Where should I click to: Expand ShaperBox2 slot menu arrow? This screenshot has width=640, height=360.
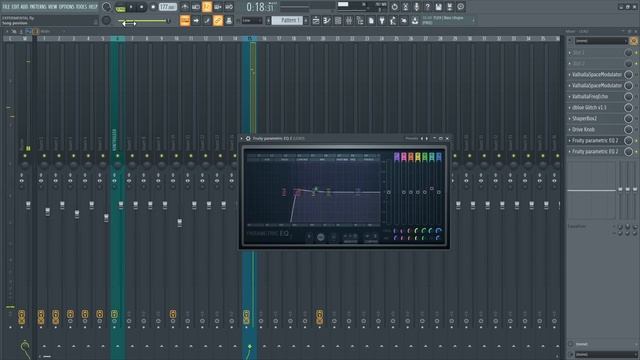point(570,119)
